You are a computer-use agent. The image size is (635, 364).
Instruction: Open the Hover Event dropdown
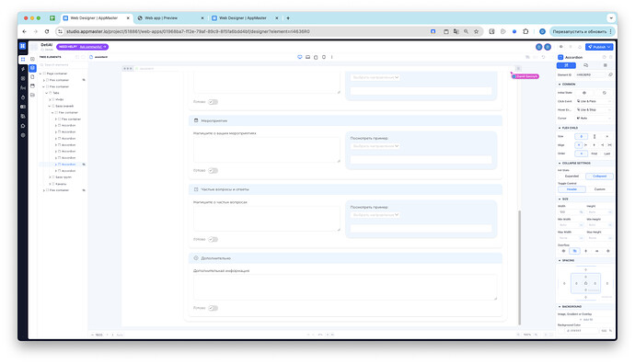(x=595, y=109)
